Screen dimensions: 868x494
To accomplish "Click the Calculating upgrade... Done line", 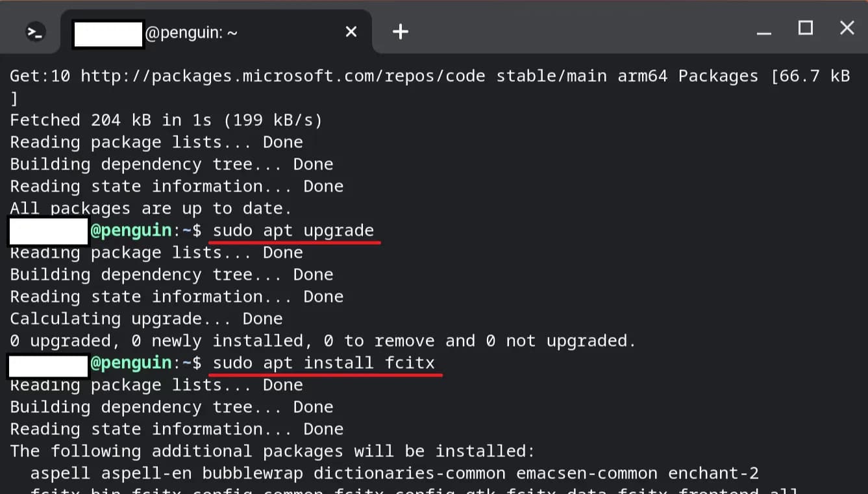I will tap(145, 318).
